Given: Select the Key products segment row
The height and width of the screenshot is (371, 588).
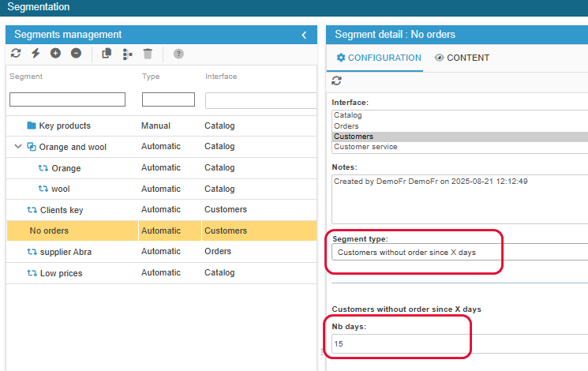Looking at the screenshot, I should tap(162, 126).
